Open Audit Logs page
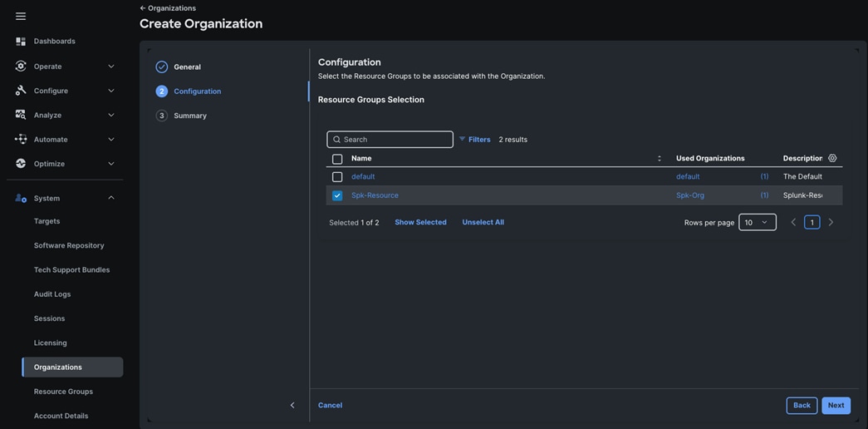The image size is (868, 429). (52, 294)
